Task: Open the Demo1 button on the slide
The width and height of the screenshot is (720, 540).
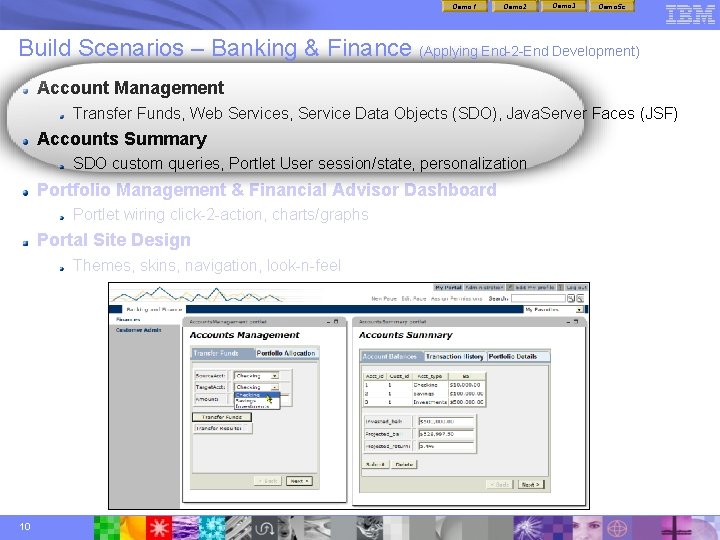Action: tap(464, 6)
